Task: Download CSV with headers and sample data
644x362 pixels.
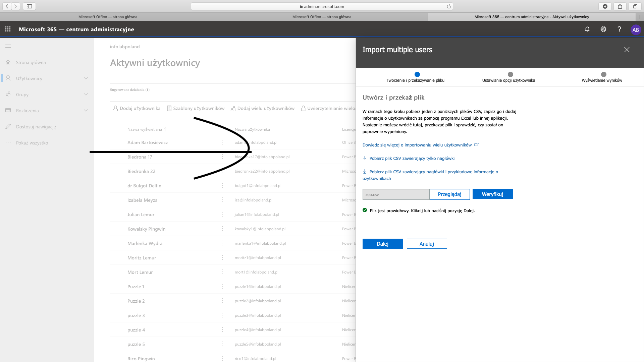Action: [430, 175]
